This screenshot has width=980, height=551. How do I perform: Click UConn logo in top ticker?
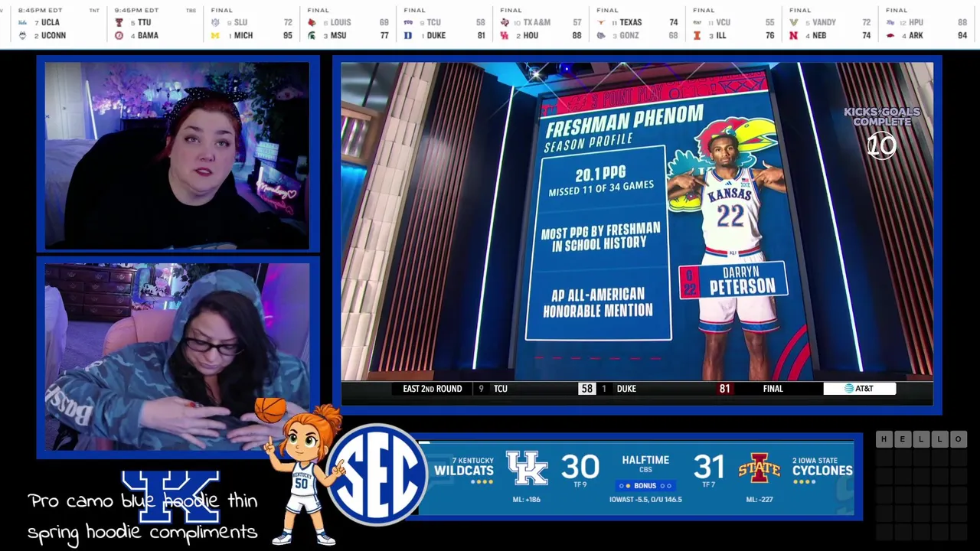(x=22, y=36)
